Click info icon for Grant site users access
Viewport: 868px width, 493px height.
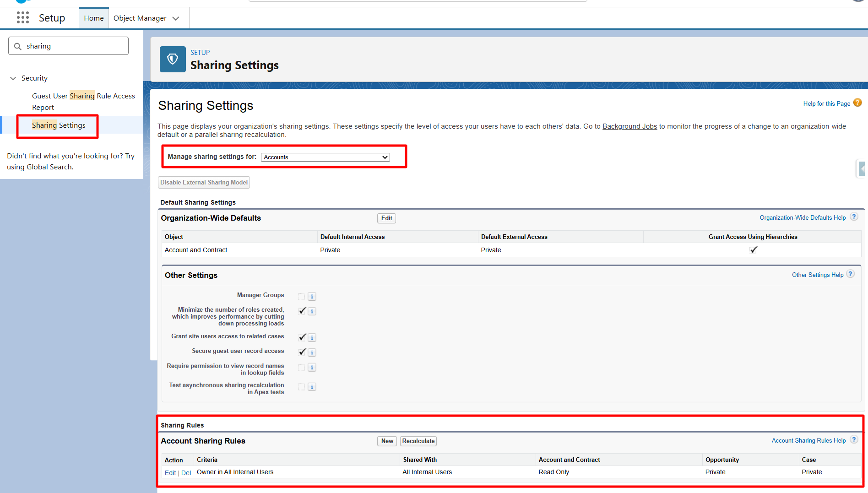[312, 338]
